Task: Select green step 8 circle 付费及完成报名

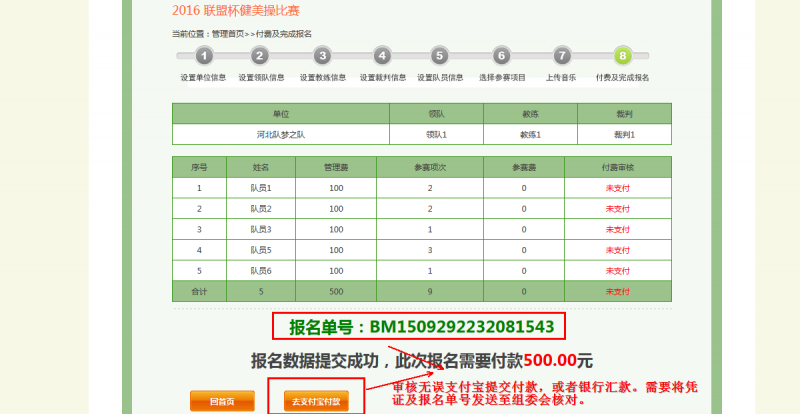Action: 623,56
